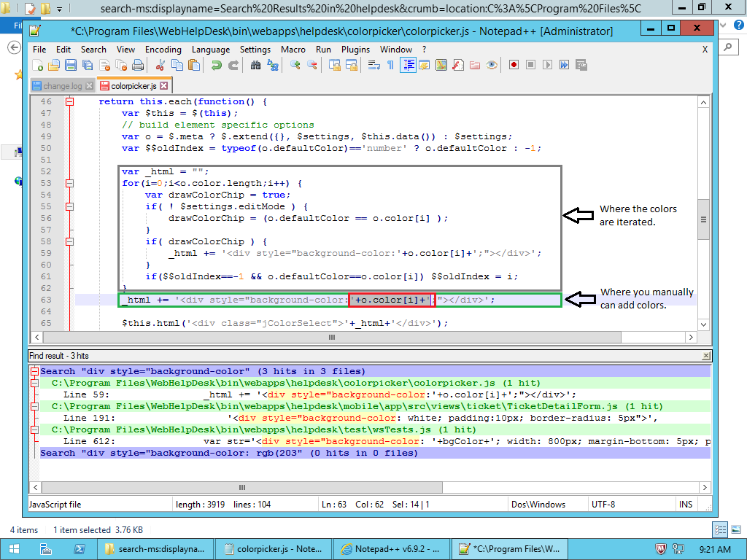Toggle the Indent Guide toolbar button
Viewport: 747px width, 560px height.
point(408,65)
